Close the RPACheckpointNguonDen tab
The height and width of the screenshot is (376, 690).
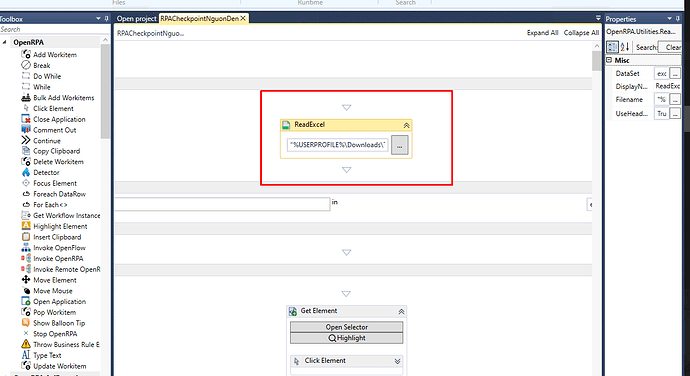(243, 18)
